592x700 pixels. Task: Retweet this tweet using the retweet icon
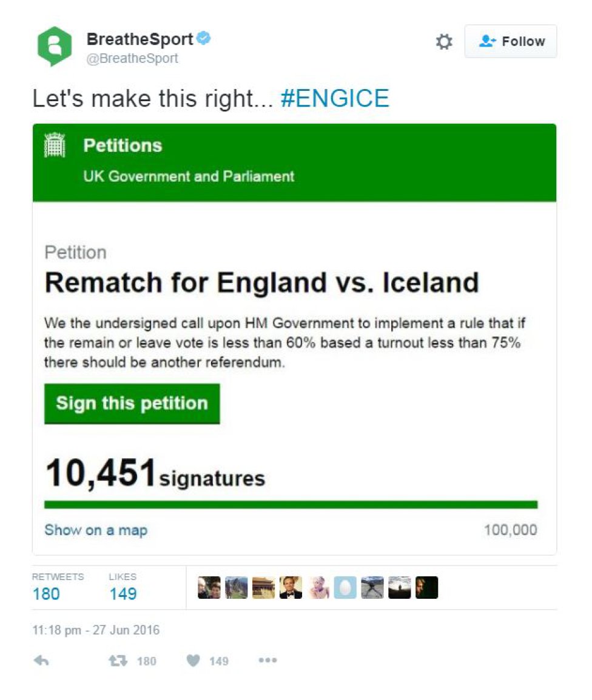coord(118,660)
